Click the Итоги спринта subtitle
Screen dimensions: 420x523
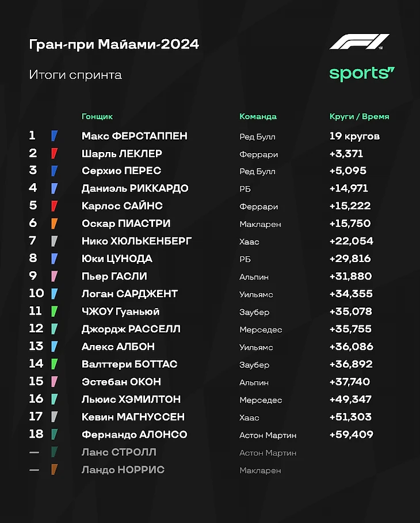click(x=75, y=75)
